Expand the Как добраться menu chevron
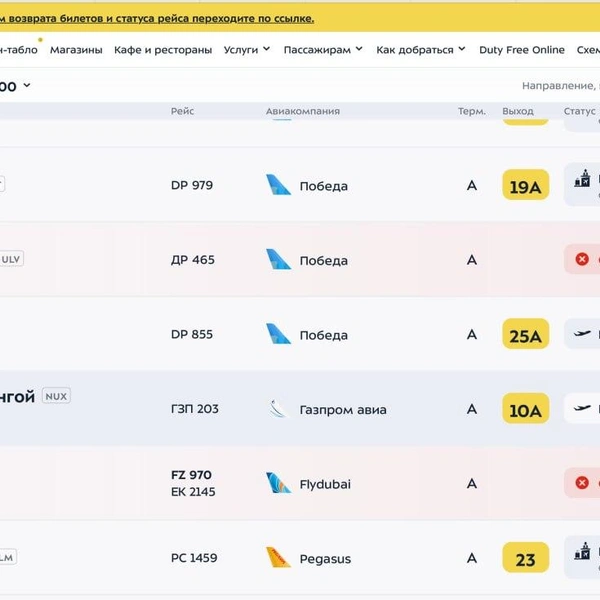This screenshot has width=600, height=600. (462, 49)
